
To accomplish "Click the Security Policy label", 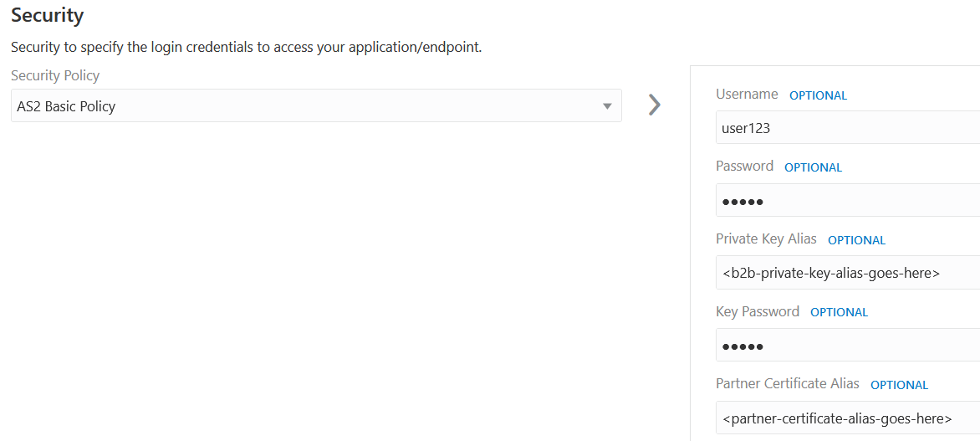I will 55,75.
